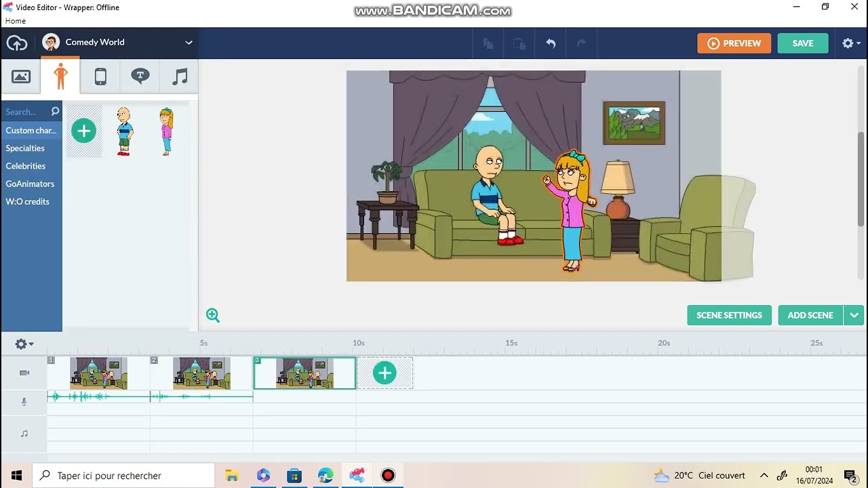Click the SAVE button

pyautogui.click(x=803, y=43)
